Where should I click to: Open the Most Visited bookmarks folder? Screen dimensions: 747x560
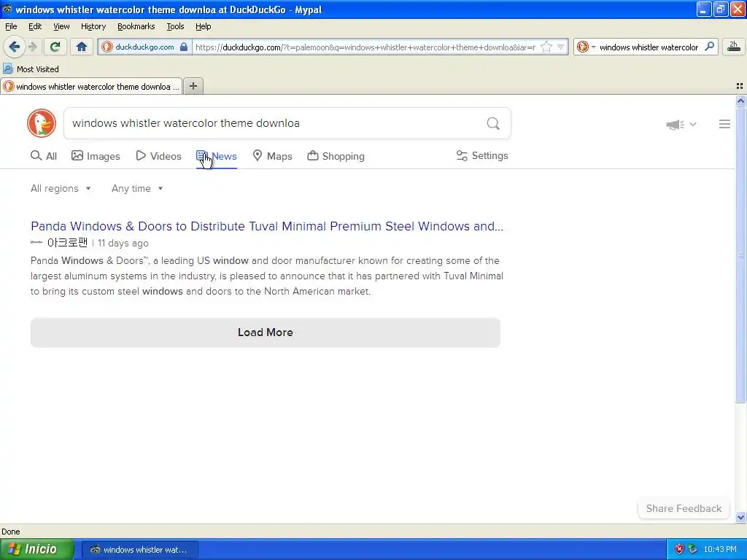[31, 69]
